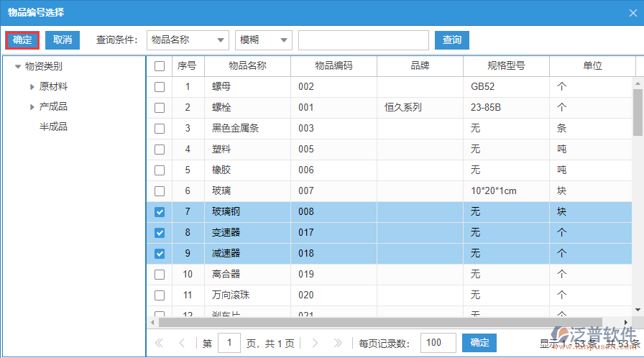Go to last page icon
The image size is (644, 358).
338,343
